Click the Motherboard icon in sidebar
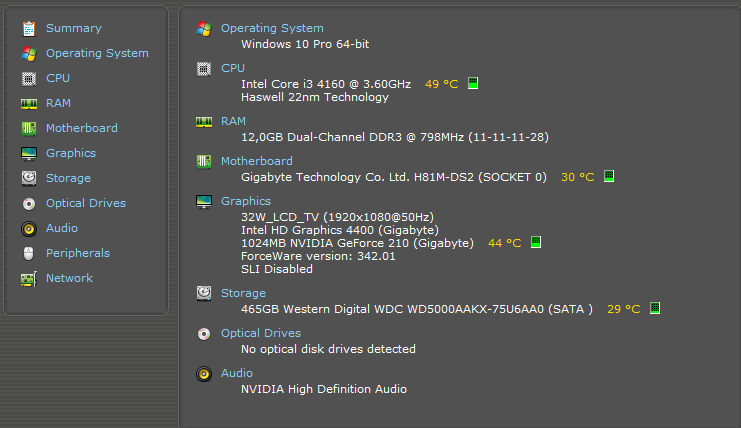The image size is (741, 428). pos(28,128)
